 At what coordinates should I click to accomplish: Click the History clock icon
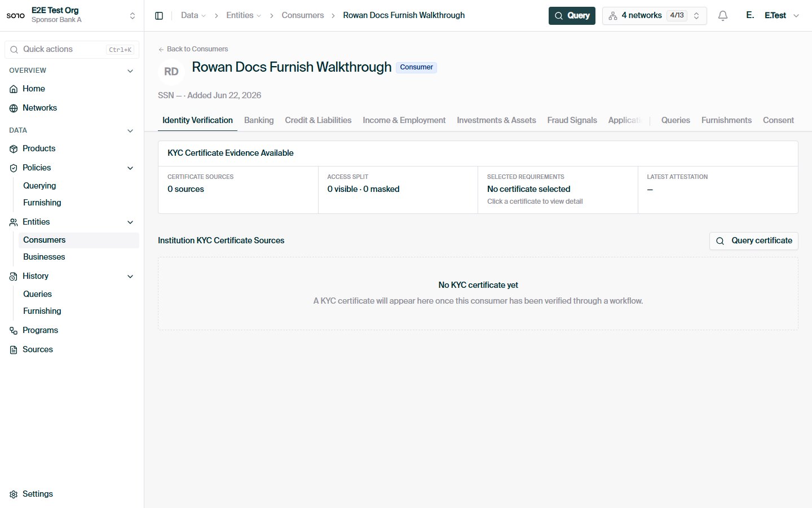coord(14,277)
